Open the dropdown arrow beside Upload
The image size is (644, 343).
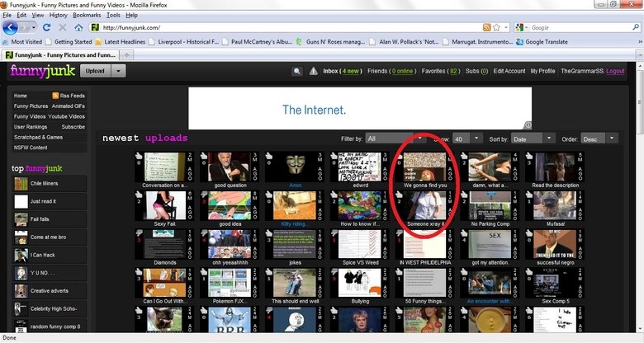[119, 71]
